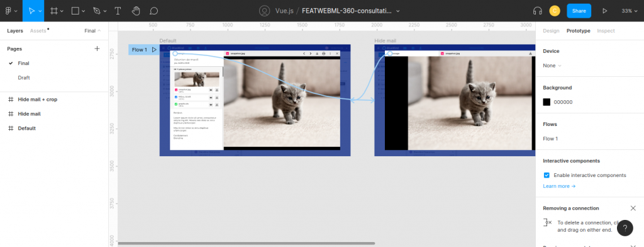This screenshot has width=644, height=247.
Task: Click the horizontal canvas scrollbar
Action: coord(247,243)
